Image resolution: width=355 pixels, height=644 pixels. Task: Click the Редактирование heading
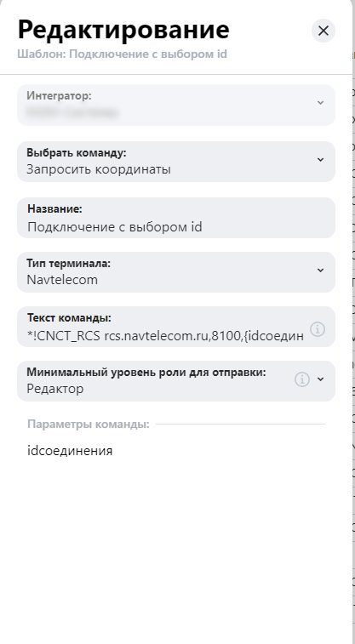[123, 30]
